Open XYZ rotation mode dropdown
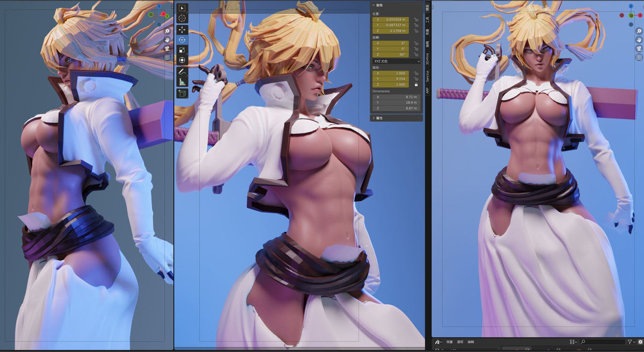The height and width of the screenshot is (352, 644). click(x=397, y=61)
